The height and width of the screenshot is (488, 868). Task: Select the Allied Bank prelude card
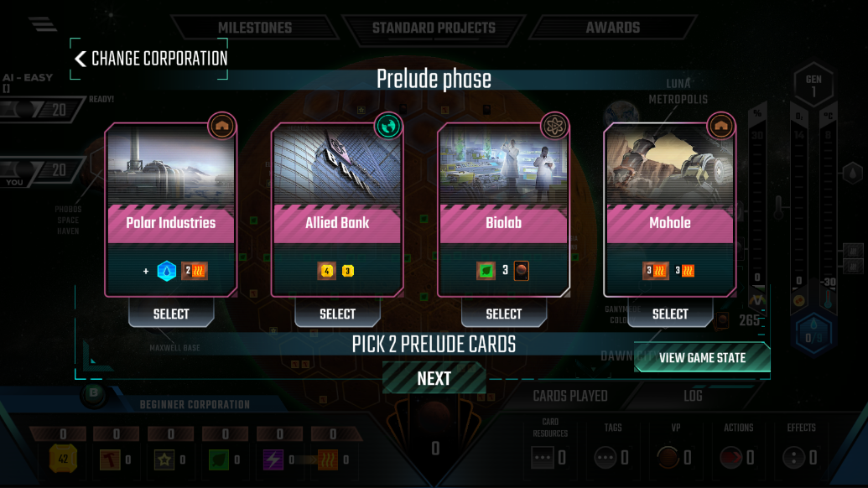337,314
